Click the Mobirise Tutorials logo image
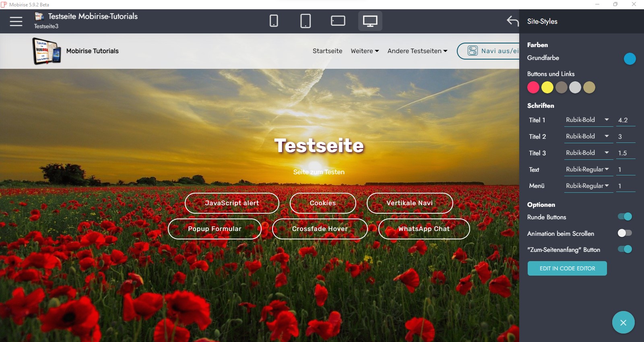The image size is (644, 342). click(x=47, y=51)
